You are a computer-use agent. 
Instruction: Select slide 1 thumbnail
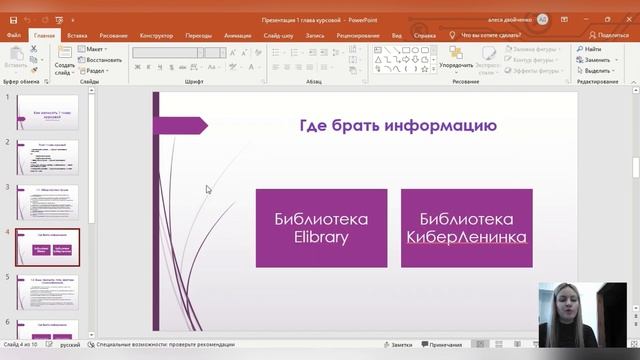47,112
